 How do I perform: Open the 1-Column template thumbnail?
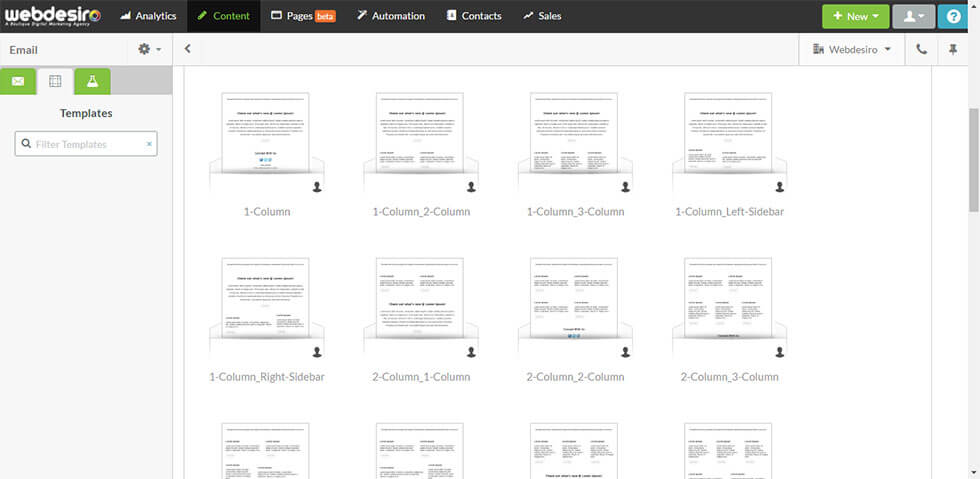pyautogui.click(x=266, y=143)
